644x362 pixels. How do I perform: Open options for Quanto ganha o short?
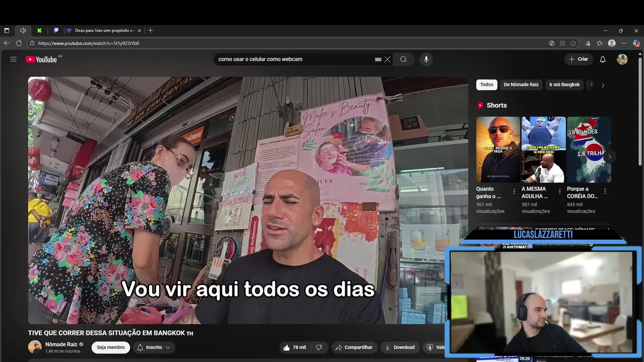(514, 192)
